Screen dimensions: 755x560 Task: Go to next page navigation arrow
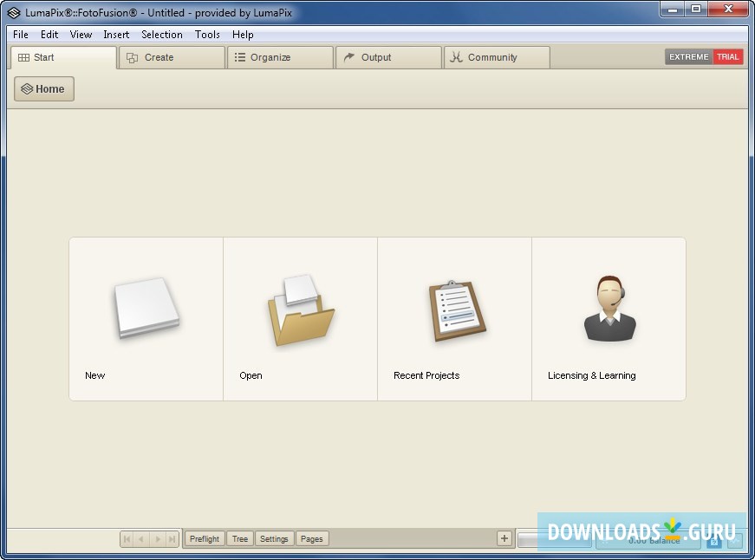pyautogui.click(x=157, y=539)
